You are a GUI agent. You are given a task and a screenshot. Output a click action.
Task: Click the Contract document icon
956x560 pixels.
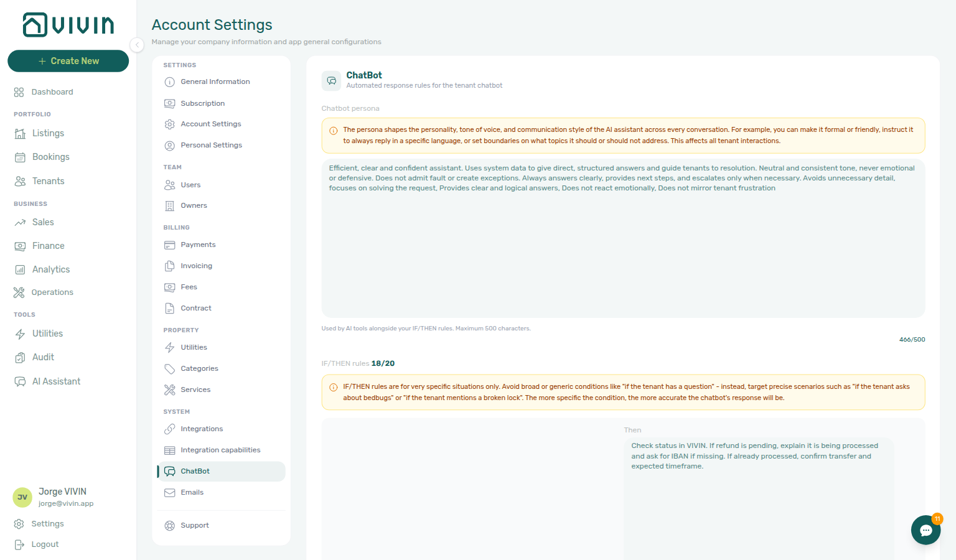(x=169, y=309)
